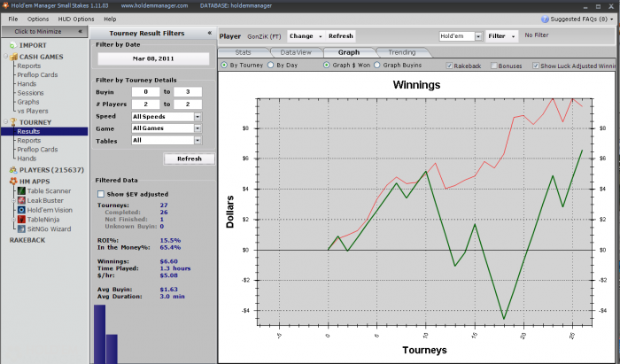Switch to the Data View tab
This screenshot has height=364, width=620.
[296, 52]
